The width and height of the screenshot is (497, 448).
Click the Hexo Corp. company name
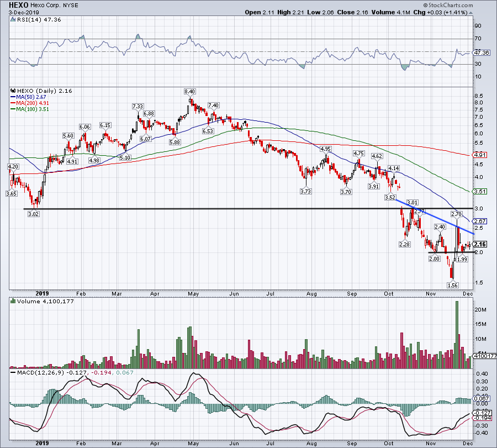coord(44,6)
